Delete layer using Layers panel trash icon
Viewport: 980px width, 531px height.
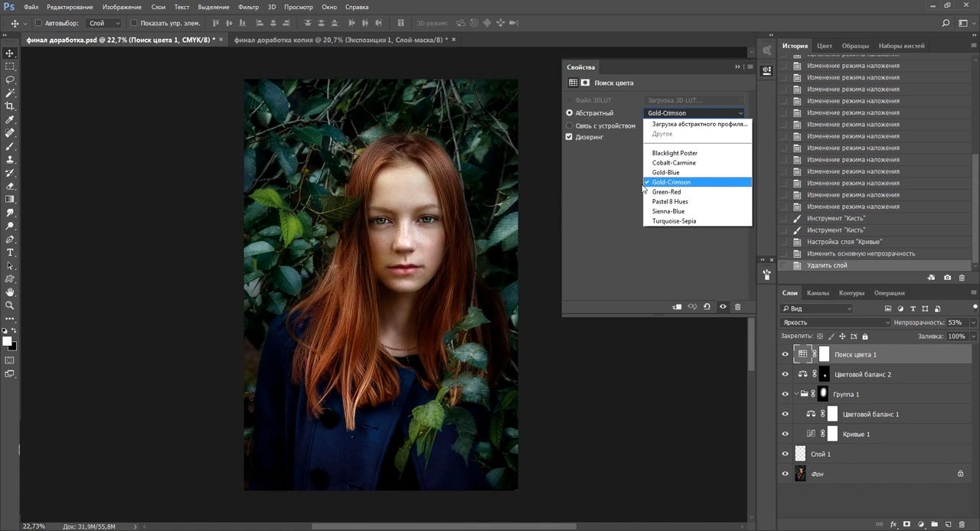point(962,525)
